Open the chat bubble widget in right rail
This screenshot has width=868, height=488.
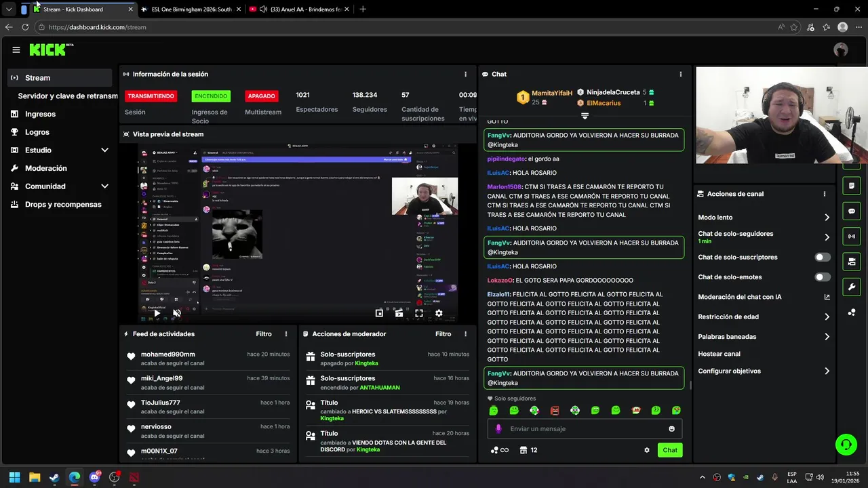coord(852,211)
